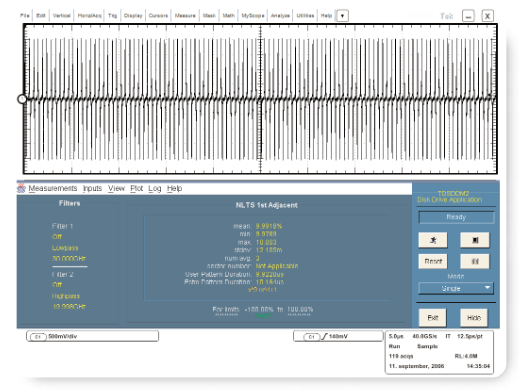
Task: Click the 40.0GS/s sample rate readout
Action: 424,336
